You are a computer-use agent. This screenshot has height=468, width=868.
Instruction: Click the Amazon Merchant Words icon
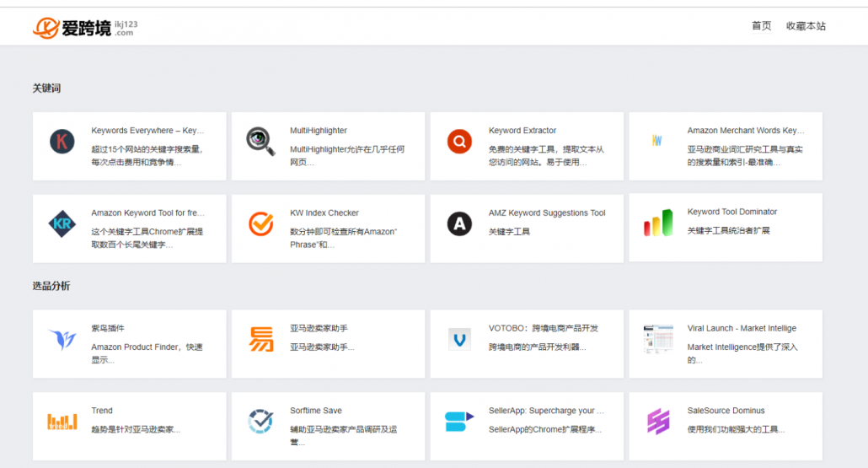click(657, 141)
